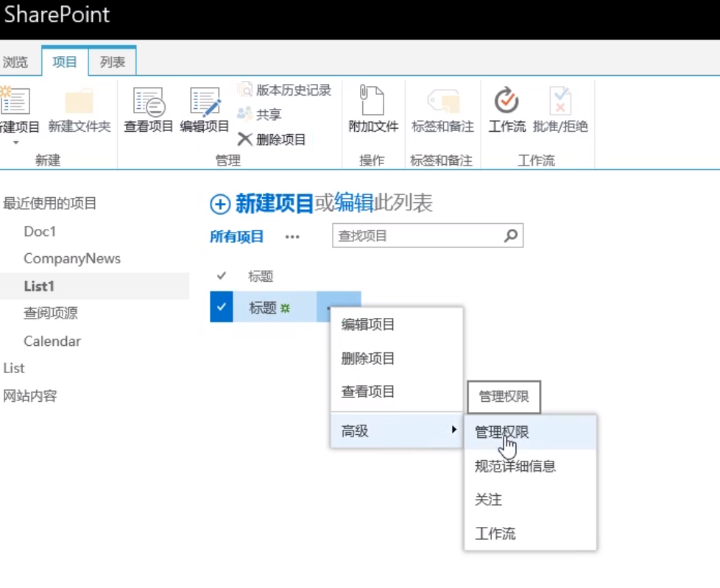Select the 所有项目 view link
The height and width of the screenshot is (588, 720).
point(236,236)
